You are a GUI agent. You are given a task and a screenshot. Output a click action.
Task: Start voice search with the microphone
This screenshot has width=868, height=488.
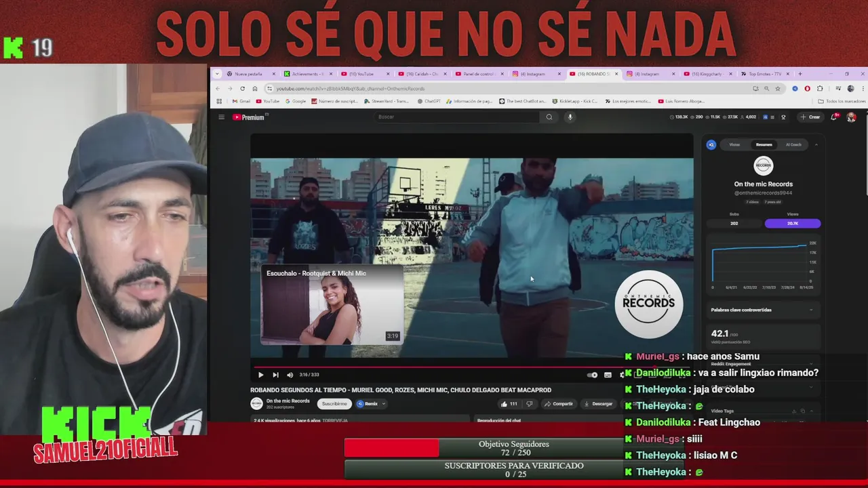pyautogui.click(x=570, y=117)
